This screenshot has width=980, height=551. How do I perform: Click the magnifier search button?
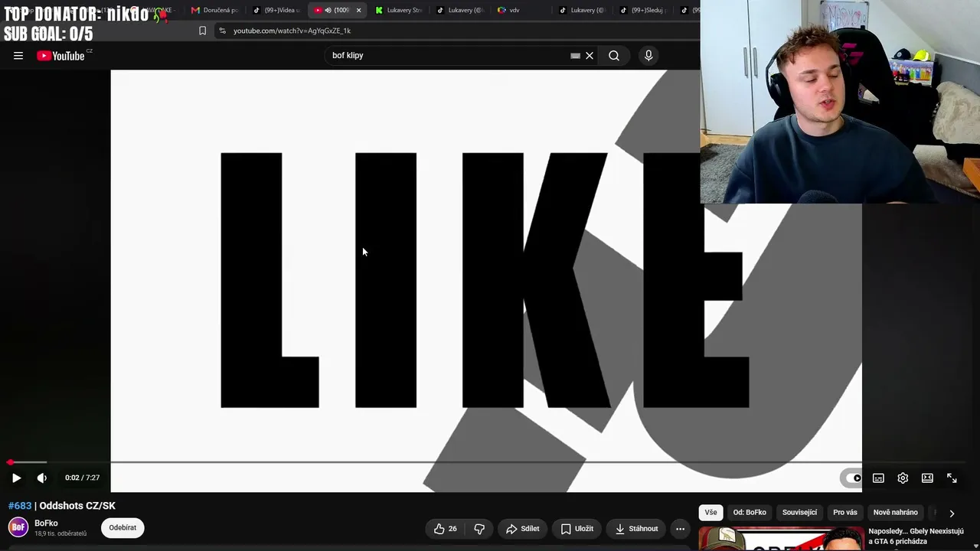614,56
